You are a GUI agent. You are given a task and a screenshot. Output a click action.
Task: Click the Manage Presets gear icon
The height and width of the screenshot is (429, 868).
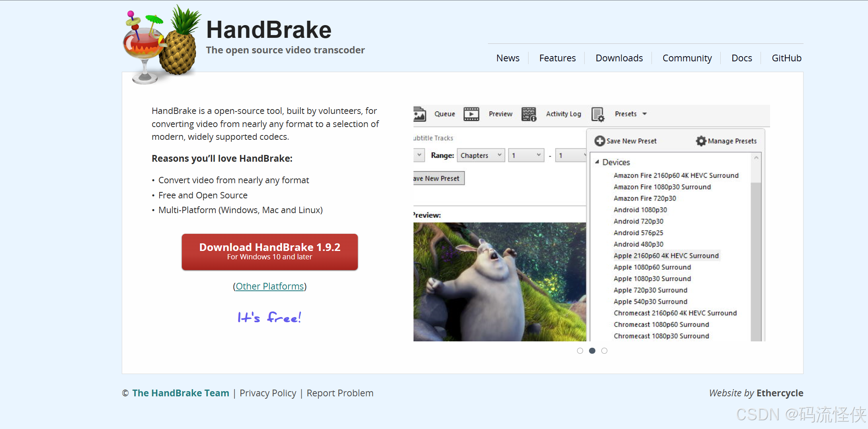click(x=701, y=141)
